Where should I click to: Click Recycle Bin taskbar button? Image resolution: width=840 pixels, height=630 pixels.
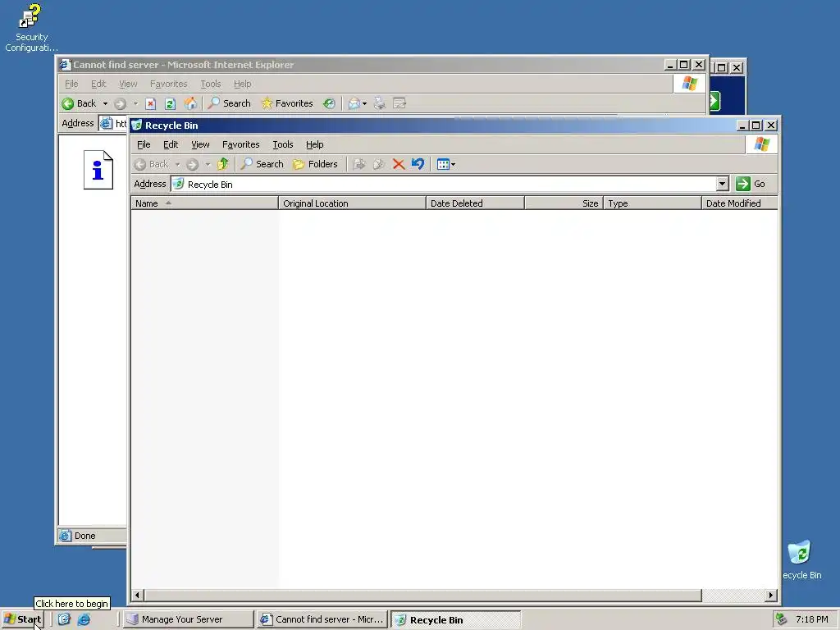tap(456, 620)
